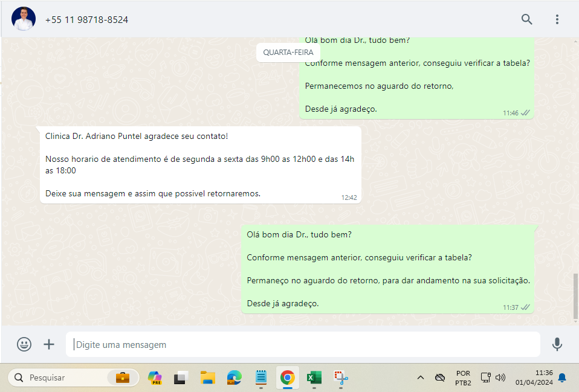
Task: Show hidden system tray icons
Action: click(x=420, y=378)
